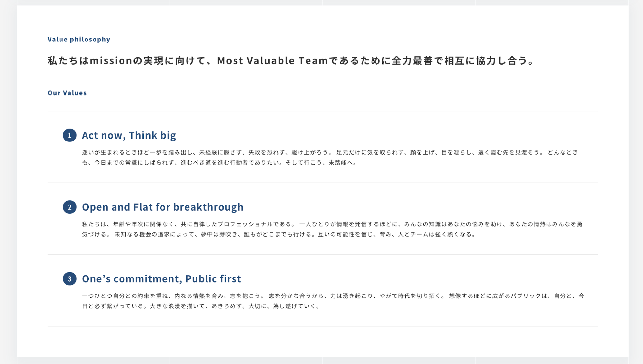This screenshot has width=643, height=364.
Task: Click 'Most Valuable Team' in headline
Action: tap(272, 60)
